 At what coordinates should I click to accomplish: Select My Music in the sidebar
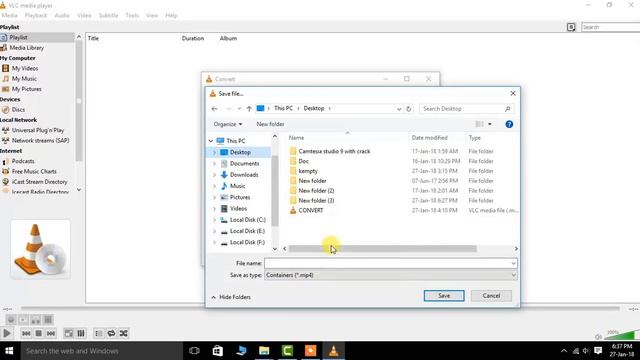(24, 78)
